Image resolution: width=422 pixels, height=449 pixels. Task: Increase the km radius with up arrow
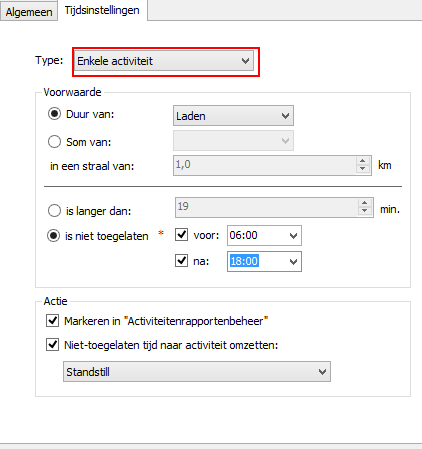363,161
